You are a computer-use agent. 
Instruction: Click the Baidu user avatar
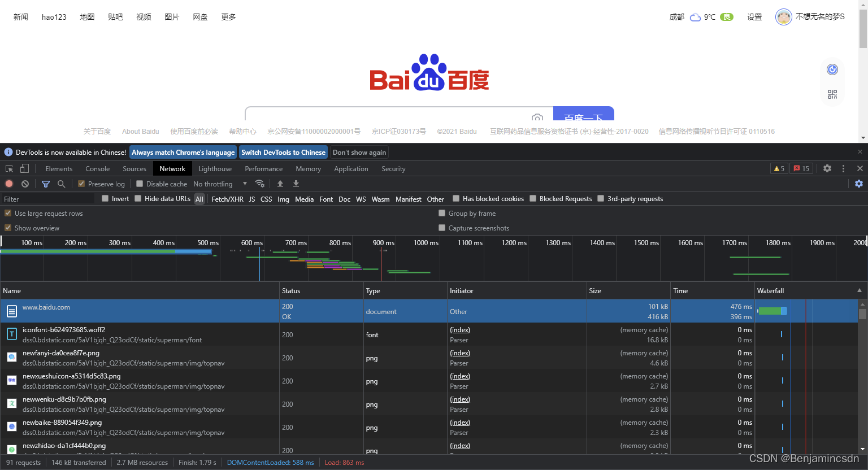pyautogui.click(x=784, y=17)
